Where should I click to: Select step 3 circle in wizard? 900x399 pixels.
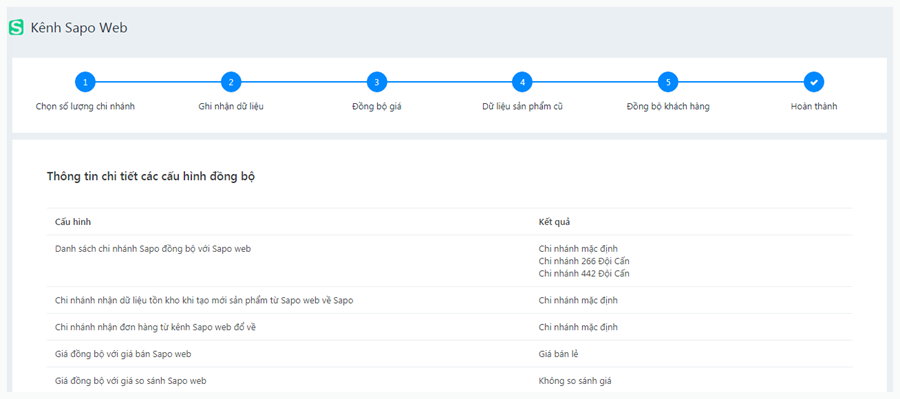click(x=377, y=82)
